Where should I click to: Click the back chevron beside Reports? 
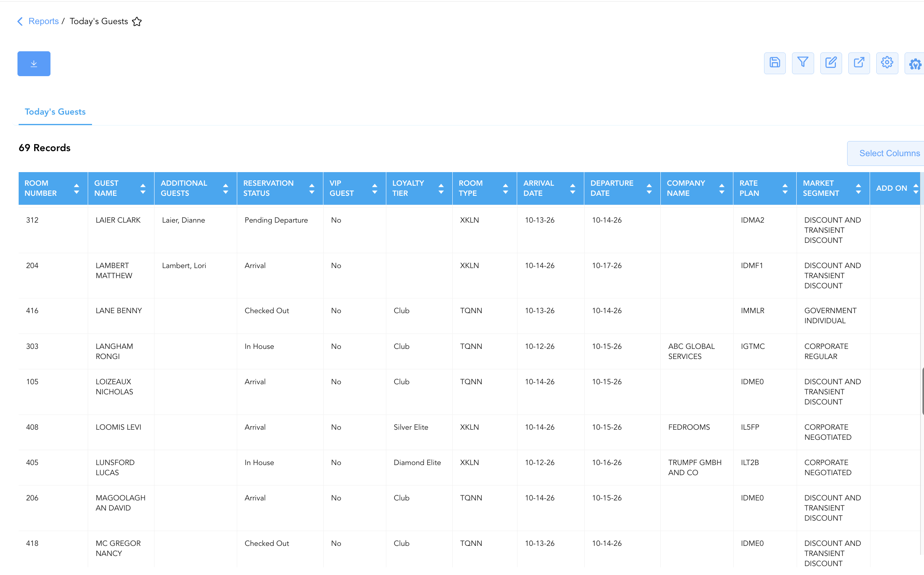[x=20, y=21]
